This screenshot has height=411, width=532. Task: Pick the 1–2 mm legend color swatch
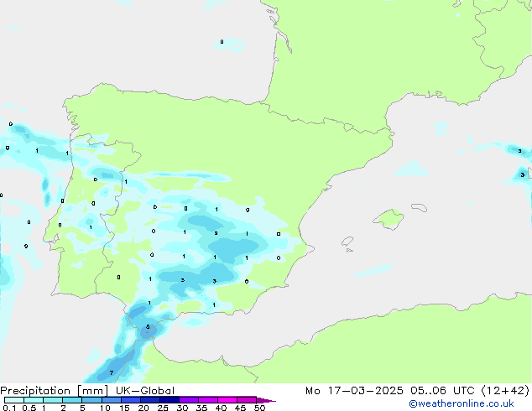(53, 400)
